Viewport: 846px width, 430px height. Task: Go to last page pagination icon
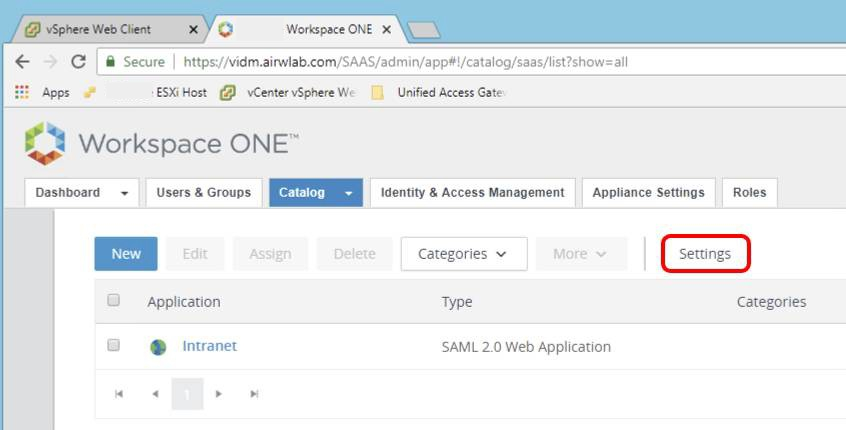click(254, 394)
